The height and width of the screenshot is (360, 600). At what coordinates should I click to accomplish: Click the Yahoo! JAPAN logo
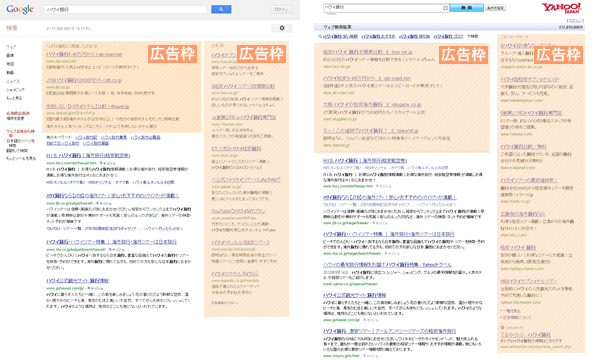[561, 8]
